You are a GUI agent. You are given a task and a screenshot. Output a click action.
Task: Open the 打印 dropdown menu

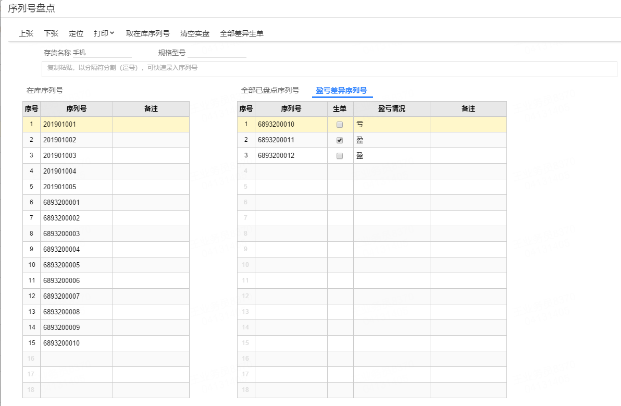(104, 34)
